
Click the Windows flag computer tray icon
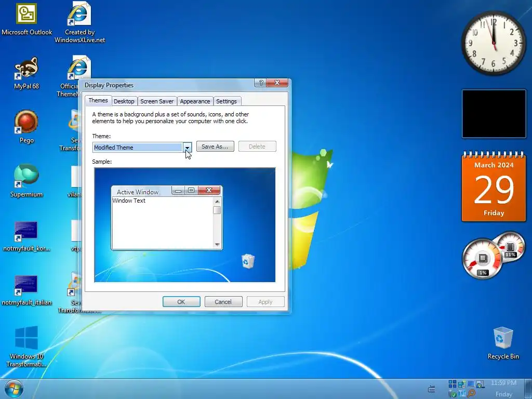click(481, 384)
